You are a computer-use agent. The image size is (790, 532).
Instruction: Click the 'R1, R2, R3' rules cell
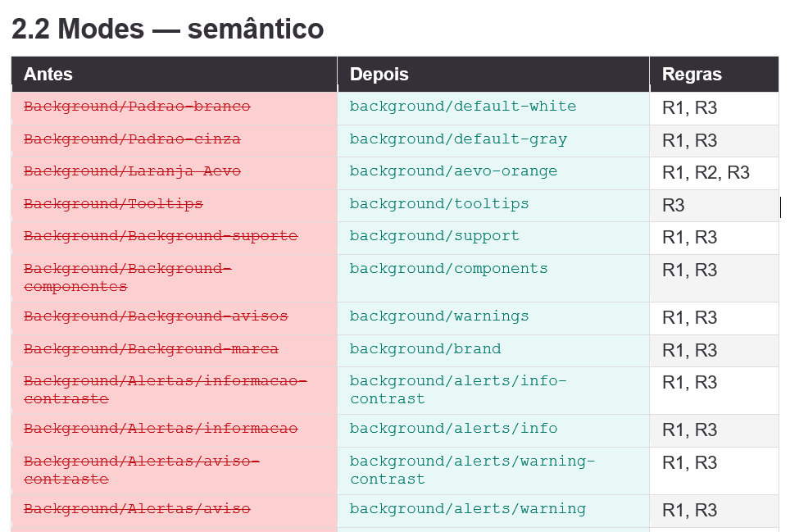click(x=715, y=173)
